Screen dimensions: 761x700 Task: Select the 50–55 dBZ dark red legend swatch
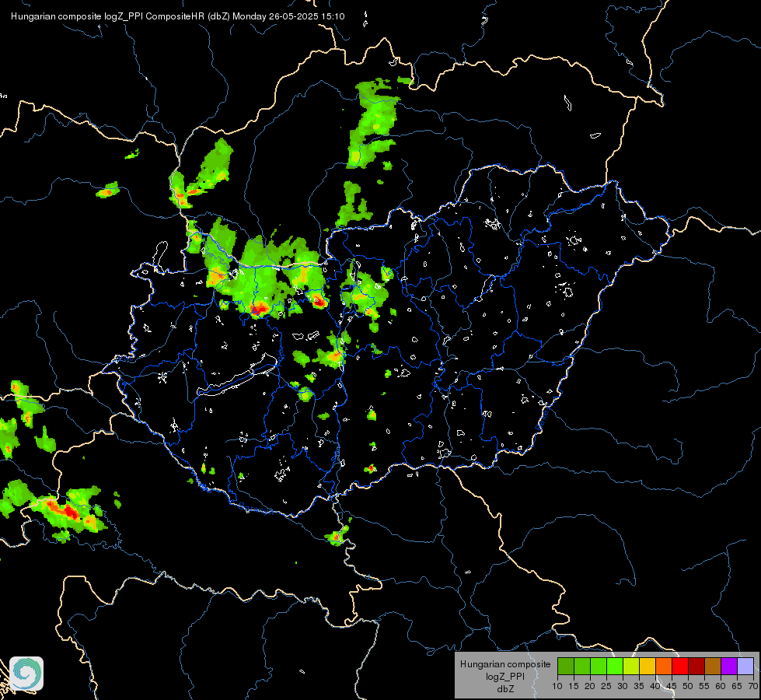696,666
